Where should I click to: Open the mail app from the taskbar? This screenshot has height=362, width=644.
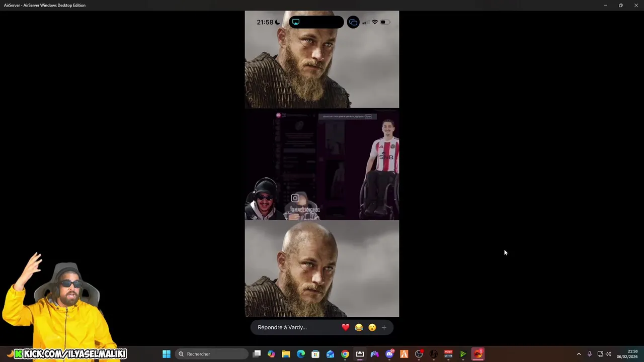click(x=330, y=354)
